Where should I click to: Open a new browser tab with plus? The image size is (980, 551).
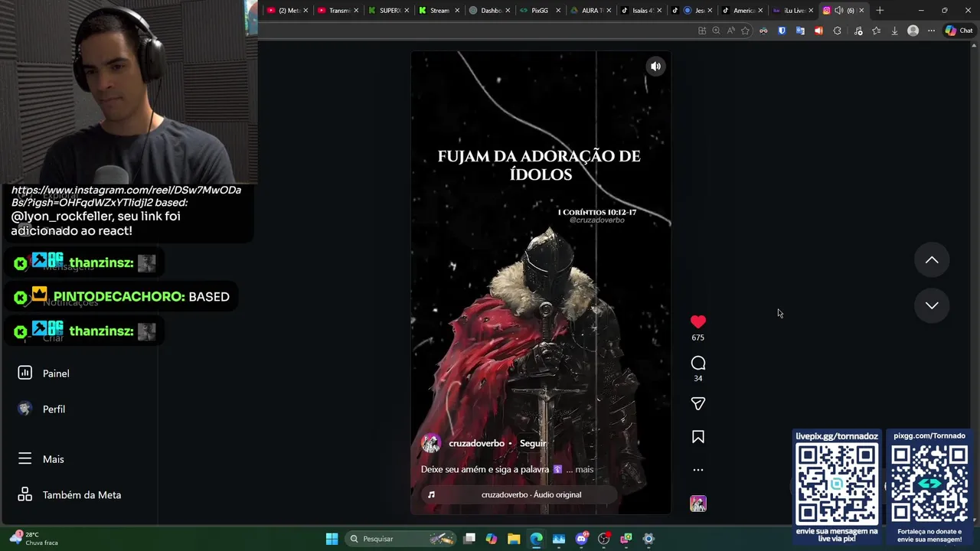(x=880, y=10)
